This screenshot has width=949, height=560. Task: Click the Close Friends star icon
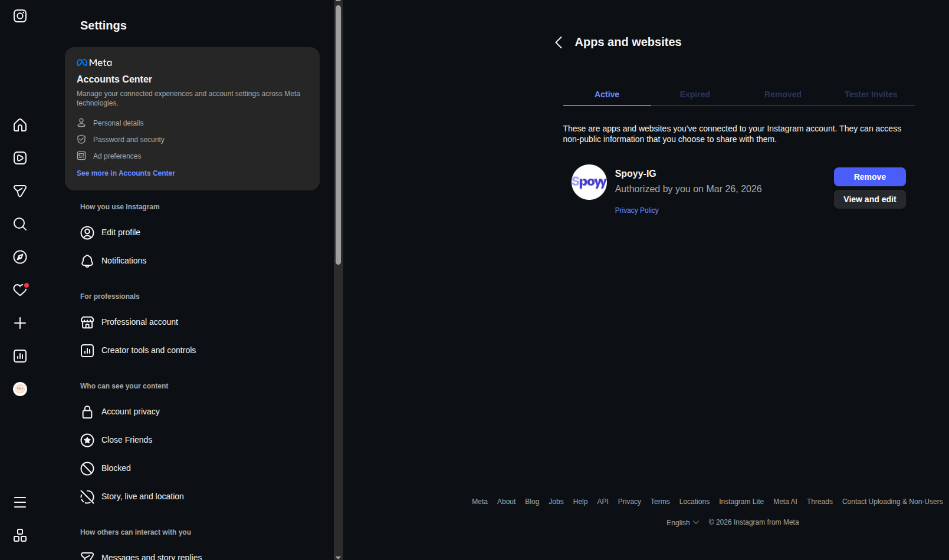pos(87,440)
